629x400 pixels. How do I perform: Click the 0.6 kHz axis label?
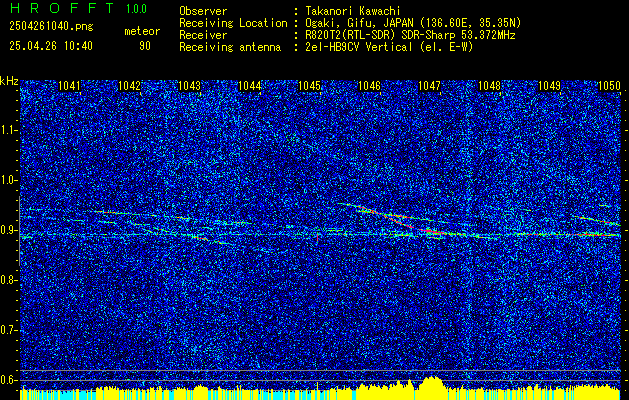pos(8,380)
